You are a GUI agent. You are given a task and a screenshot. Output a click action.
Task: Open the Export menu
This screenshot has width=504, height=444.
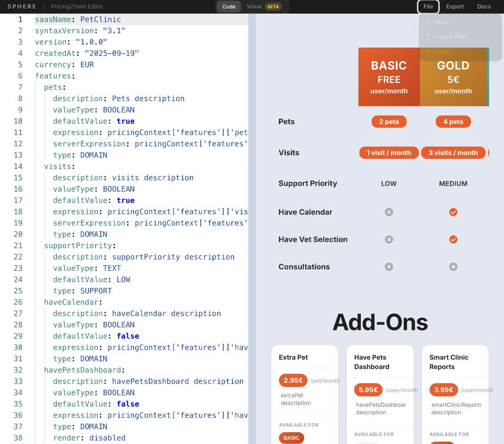455,7
